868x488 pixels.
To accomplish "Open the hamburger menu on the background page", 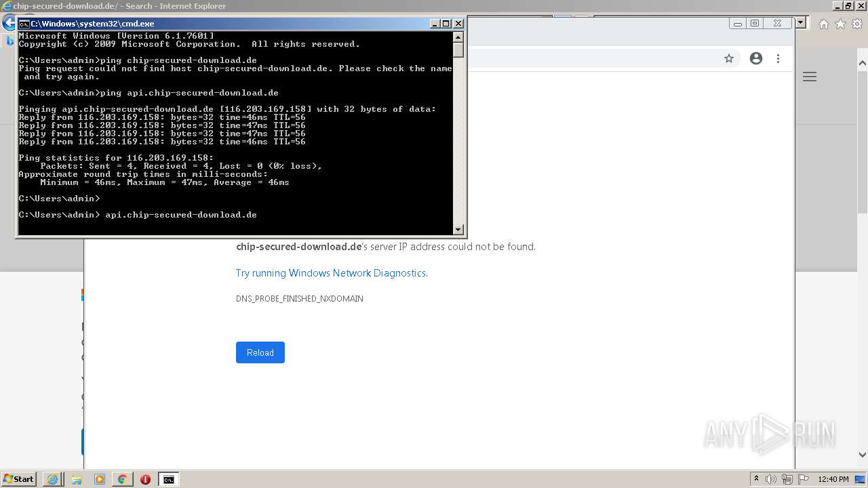I will 810,77.
